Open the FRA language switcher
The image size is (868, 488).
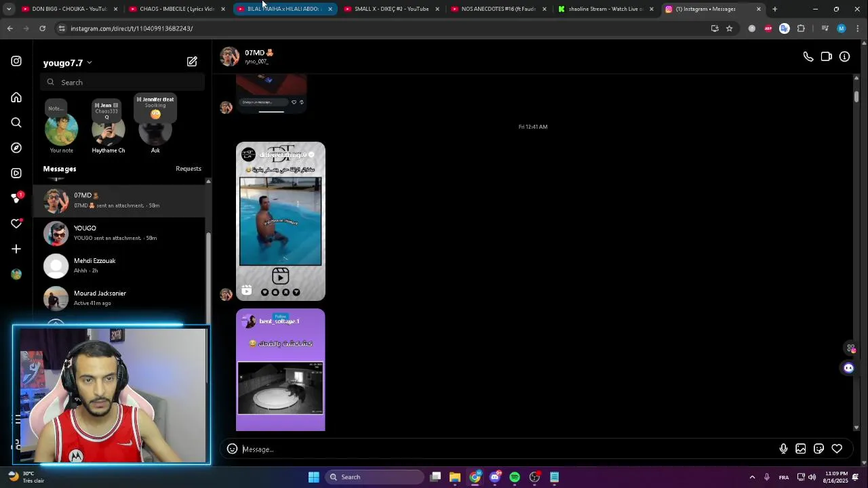coord(784,477)
